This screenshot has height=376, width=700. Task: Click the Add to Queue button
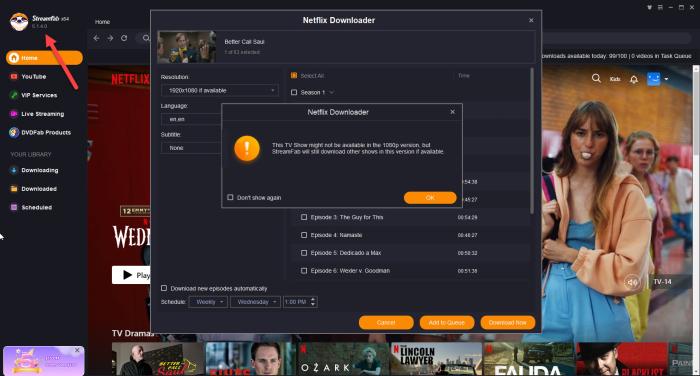point(447,322)
